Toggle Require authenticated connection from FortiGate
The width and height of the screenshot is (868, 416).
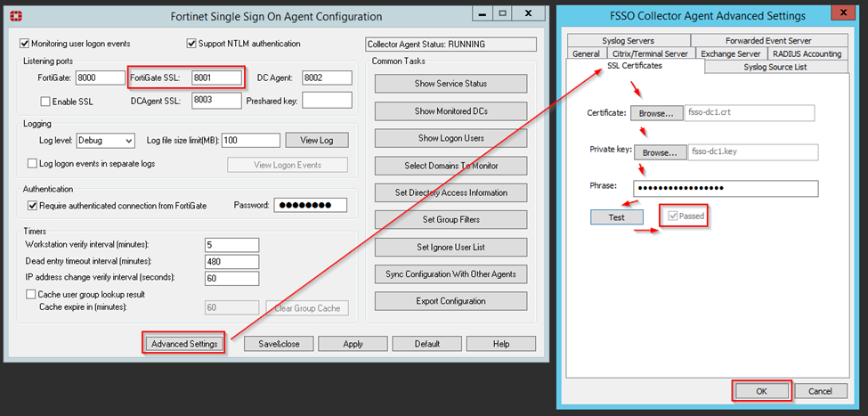point(32,206)
